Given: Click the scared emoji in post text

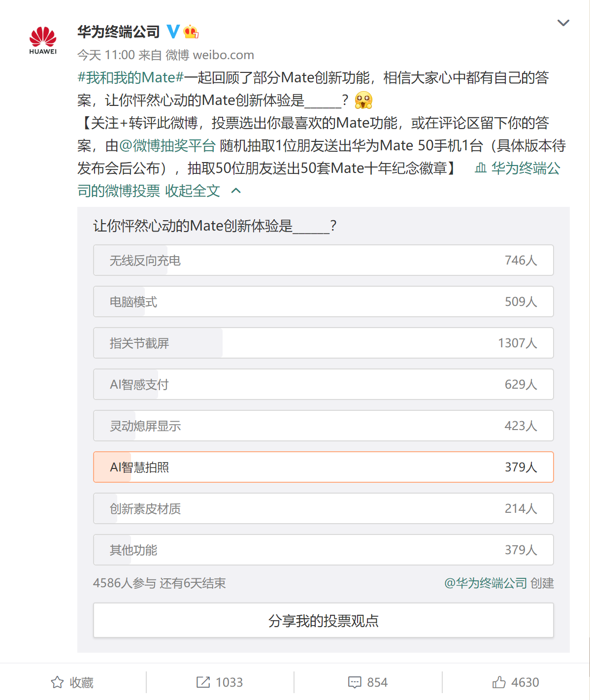Looking at the screenshot, I should click(363, 100).
